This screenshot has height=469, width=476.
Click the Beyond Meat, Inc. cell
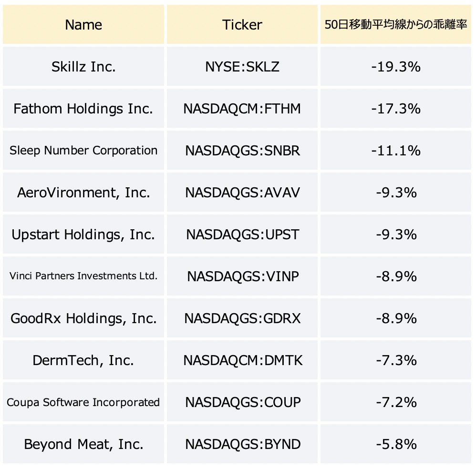point(83,444)
